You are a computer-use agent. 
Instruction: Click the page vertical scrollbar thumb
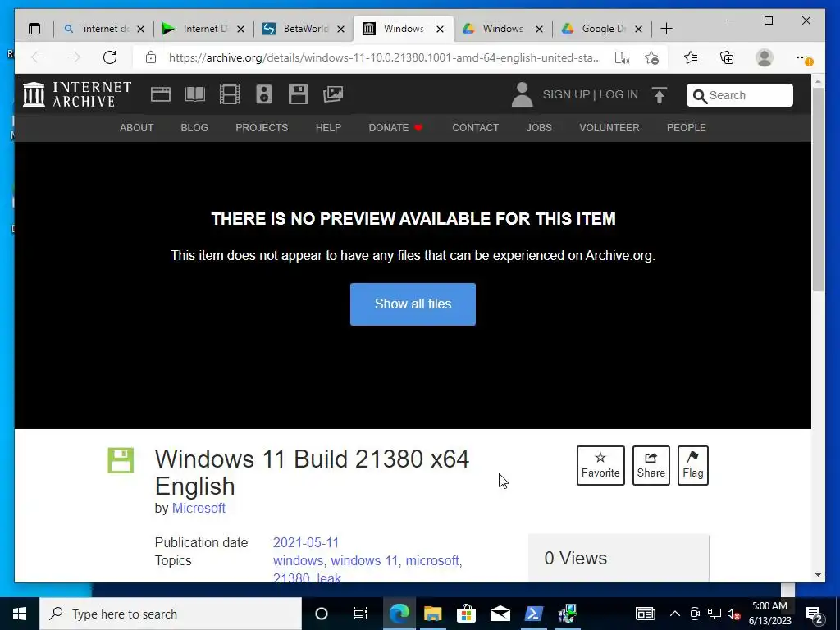coord(818,189)
